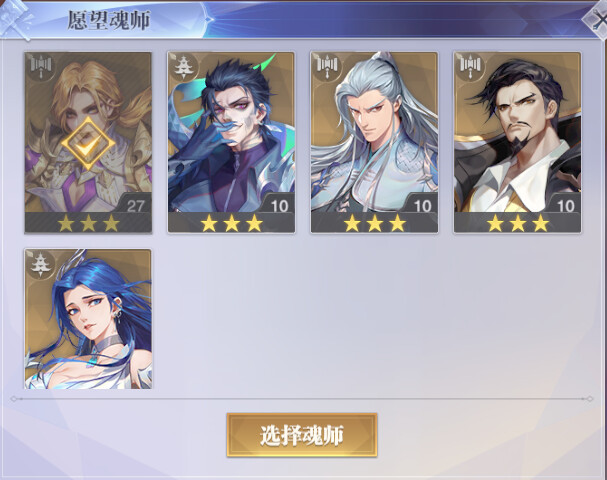Image resolution: width=607 pixels, height=480 pixels.
Task: Click the number 10 on goateed man card
Action: (566, 206)
